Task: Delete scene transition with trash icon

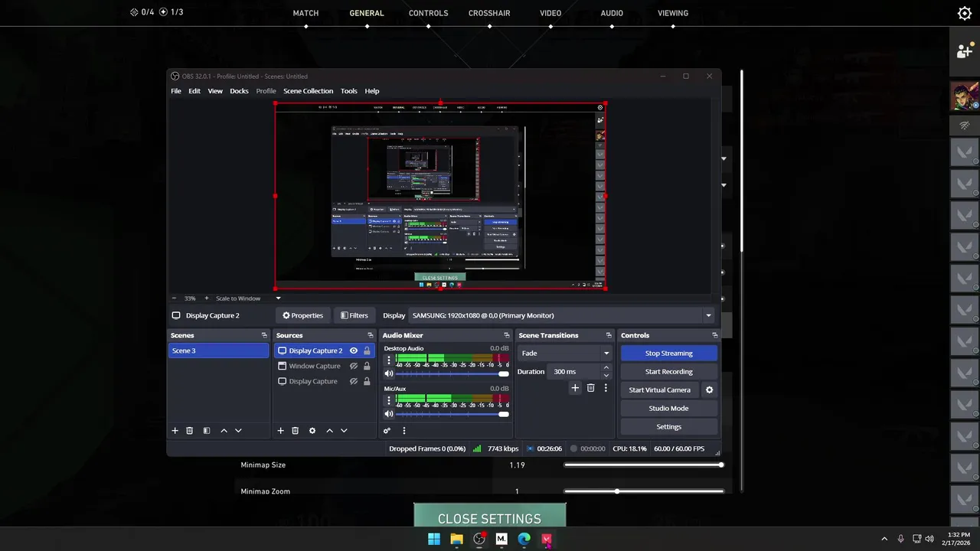Action: click(590, 388)
